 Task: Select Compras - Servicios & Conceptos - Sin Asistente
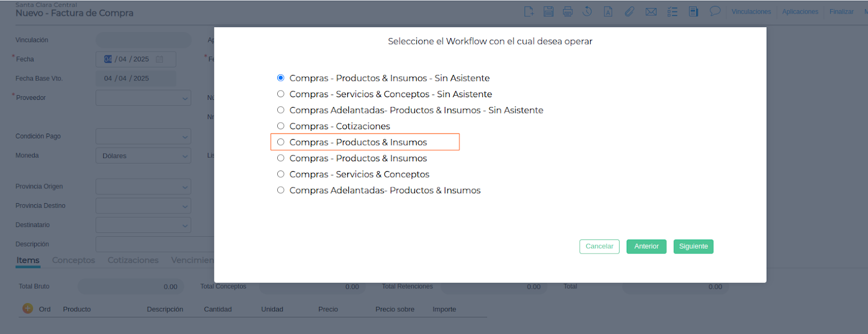pyautogui.click(x=280, y=94)
